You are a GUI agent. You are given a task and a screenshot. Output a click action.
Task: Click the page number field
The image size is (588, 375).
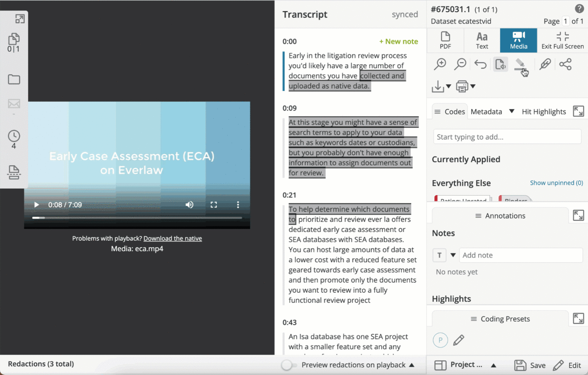coord(565,21)
